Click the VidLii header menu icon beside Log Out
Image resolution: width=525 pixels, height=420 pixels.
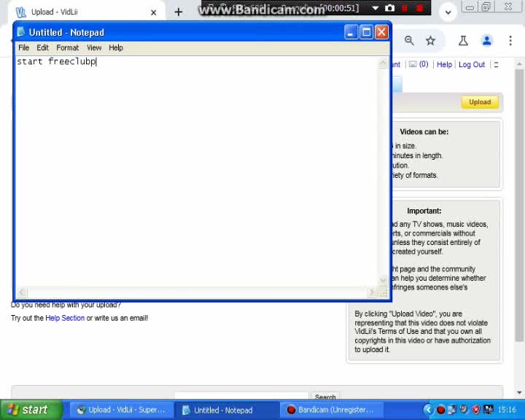497,65
